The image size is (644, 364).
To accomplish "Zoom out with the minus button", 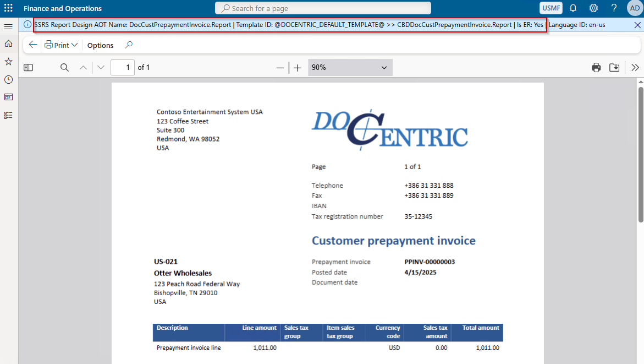I will pos(280,68).
